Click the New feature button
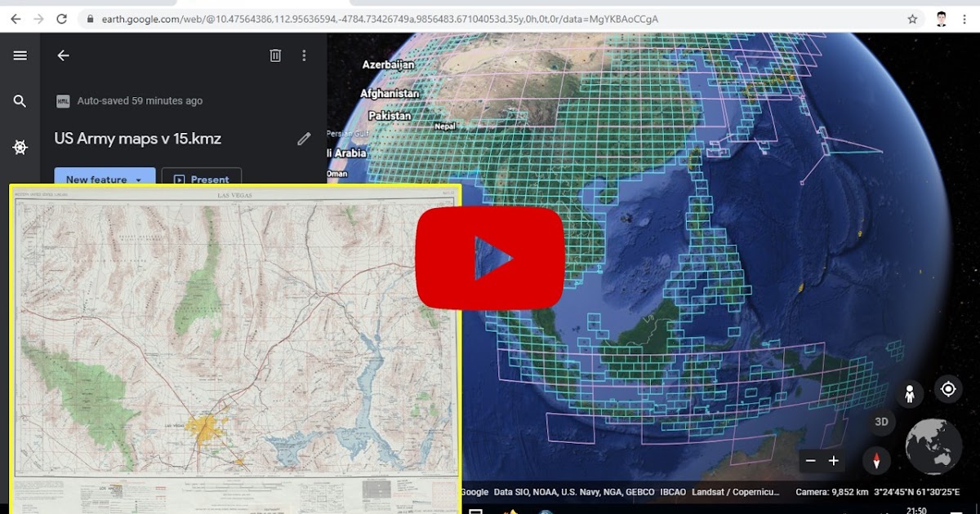 pos(105,178)
